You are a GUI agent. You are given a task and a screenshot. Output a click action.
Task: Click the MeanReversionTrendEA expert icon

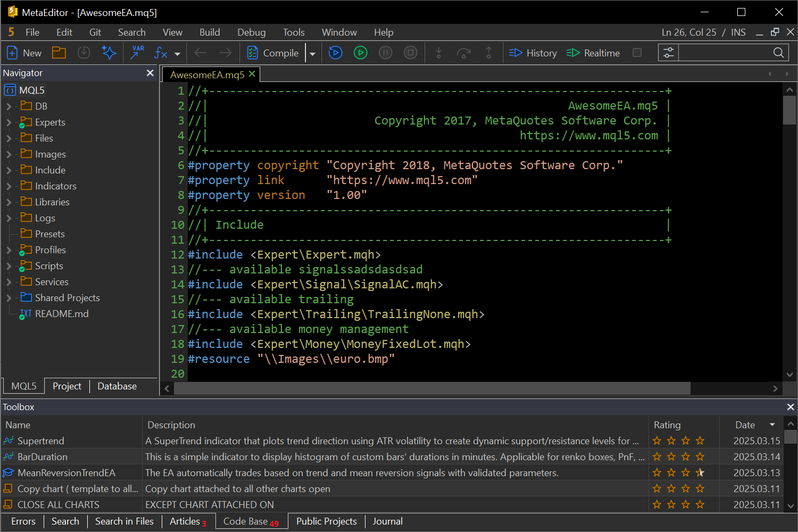point(9,473)
